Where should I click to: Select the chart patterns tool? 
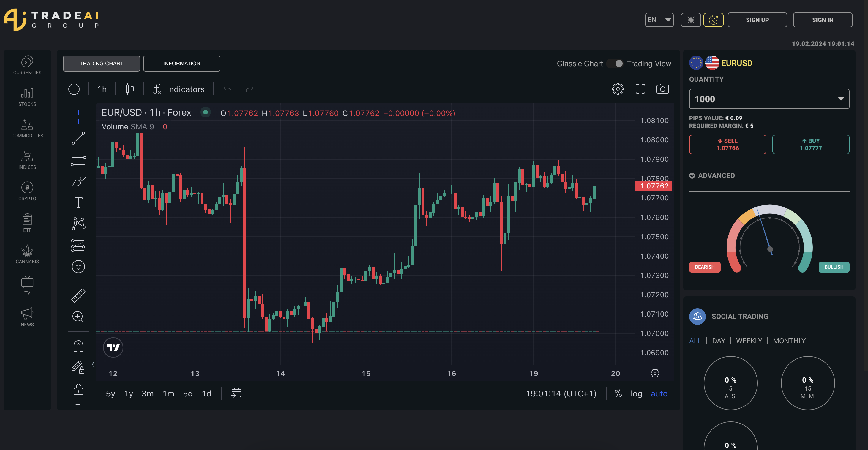(x=78, y=224)
